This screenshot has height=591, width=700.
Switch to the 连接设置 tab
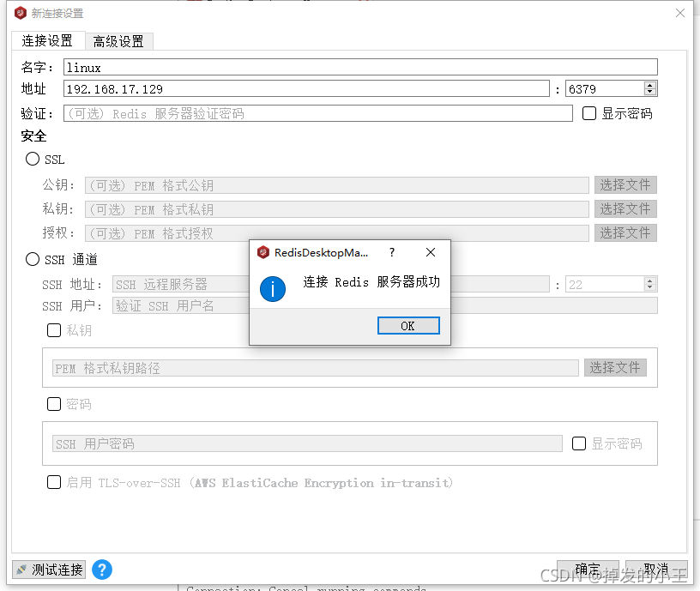(x=47, y=41)
